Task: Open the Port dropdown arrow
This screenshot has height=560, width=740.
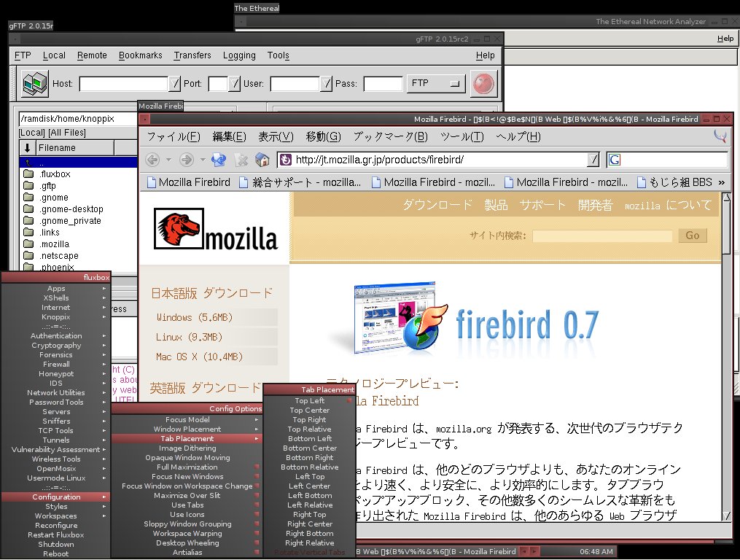Action: point(234,84)
